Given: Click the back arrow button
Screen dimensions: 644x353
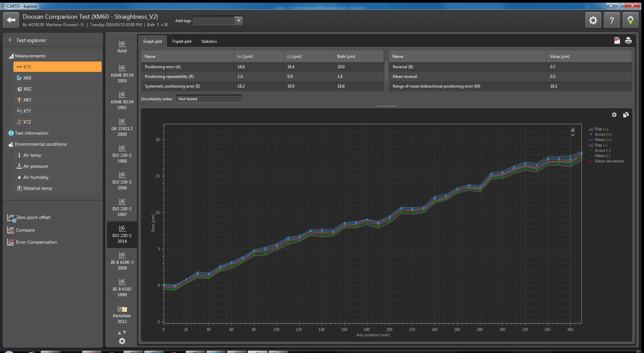Looking at the screenshot, I should pos(11,20).
